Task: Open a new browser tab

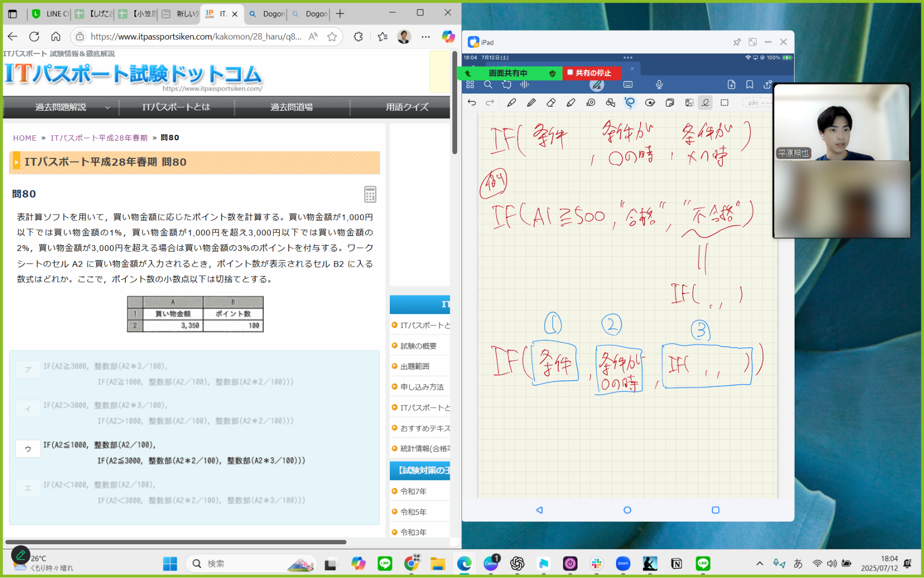Action: pos(340,14)
